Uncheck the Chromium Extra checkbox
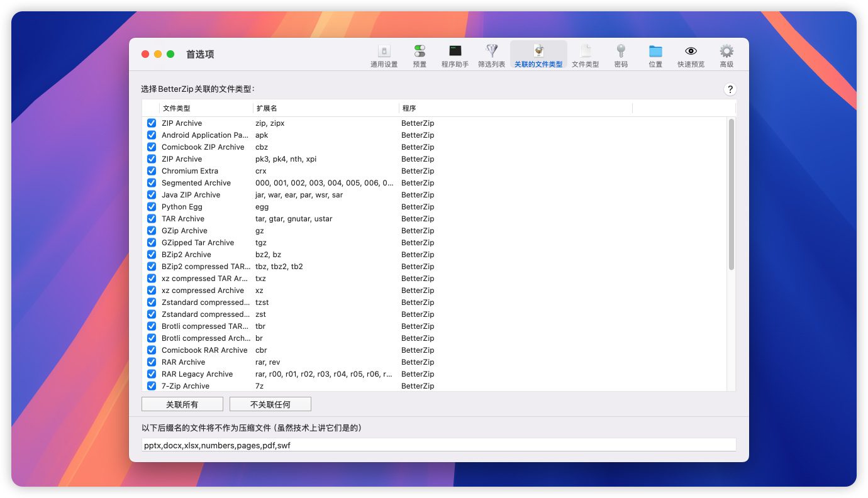868x498 pixels. click(x=152, y=171)
